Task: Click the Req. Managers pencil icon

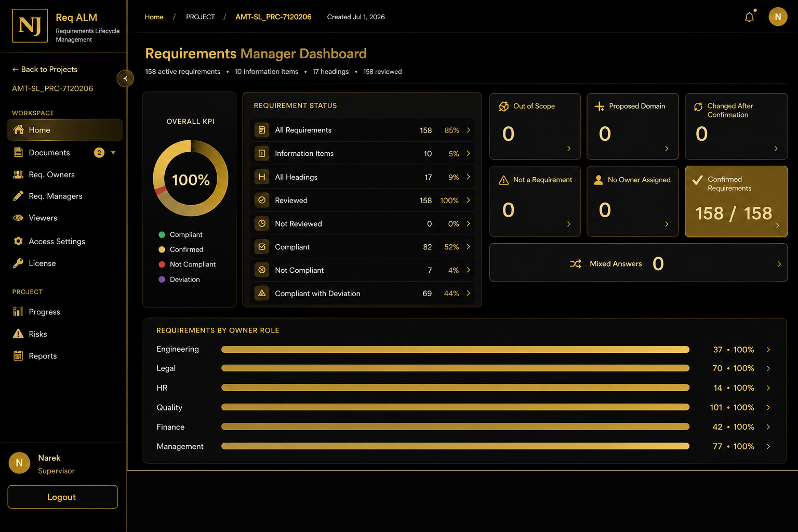Action: (18, 196)
